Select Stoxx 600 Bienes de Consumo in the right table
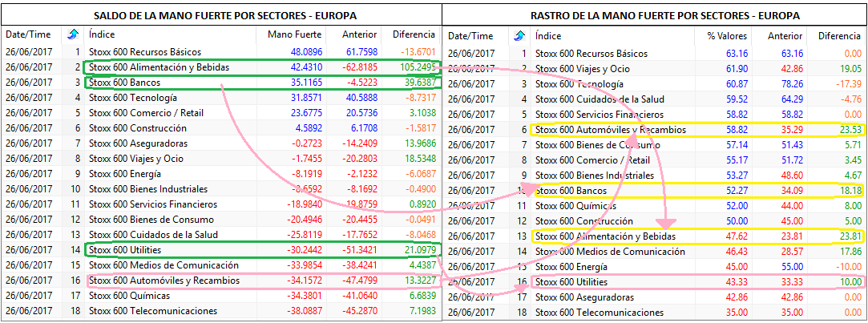This screenshot has width=868, height=323. pyautogui.click(x=597, y=145)
